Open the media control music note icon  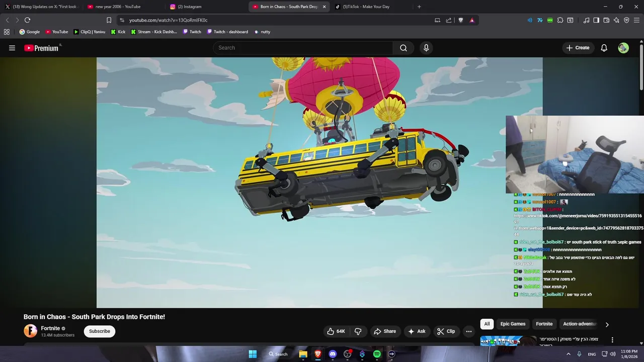586,20
